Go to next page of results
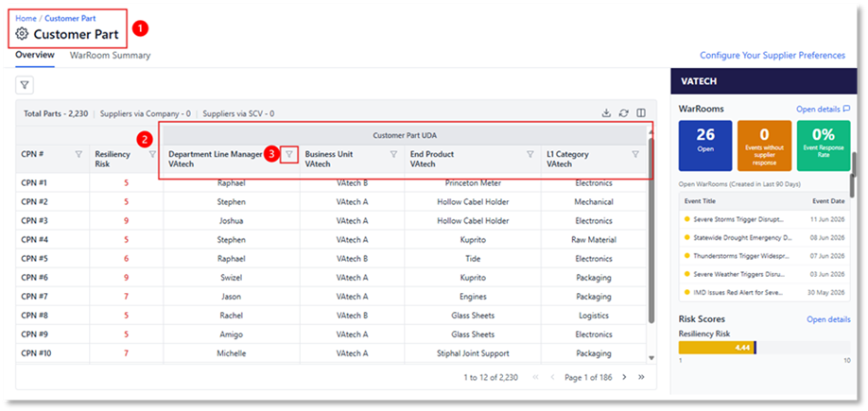 [x=624, y=377]
